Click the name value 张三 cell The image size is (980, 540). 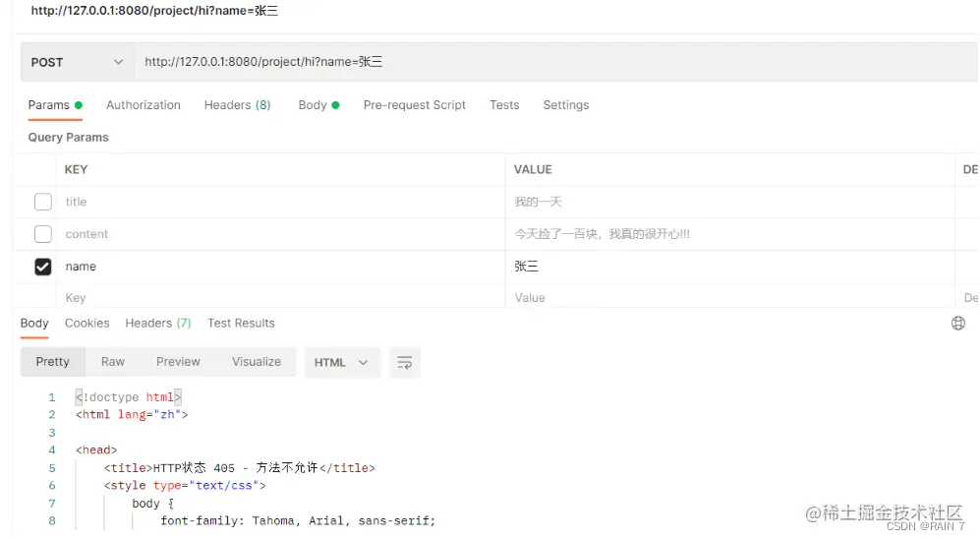click(x=730, y=267)
